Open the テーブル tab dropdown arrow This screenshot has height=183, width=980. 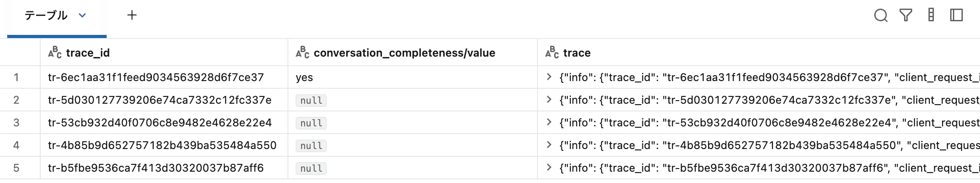pos(82,15)
